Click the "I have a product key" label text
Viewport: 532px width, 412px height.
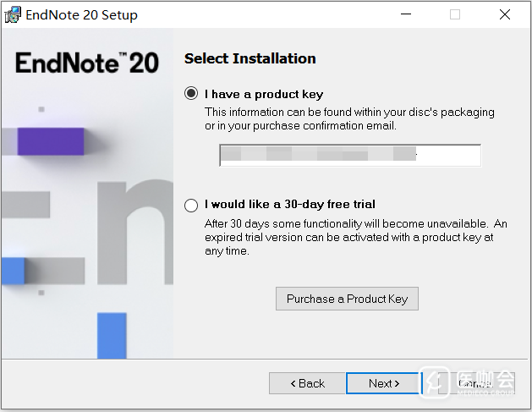(x=264, y=95)
